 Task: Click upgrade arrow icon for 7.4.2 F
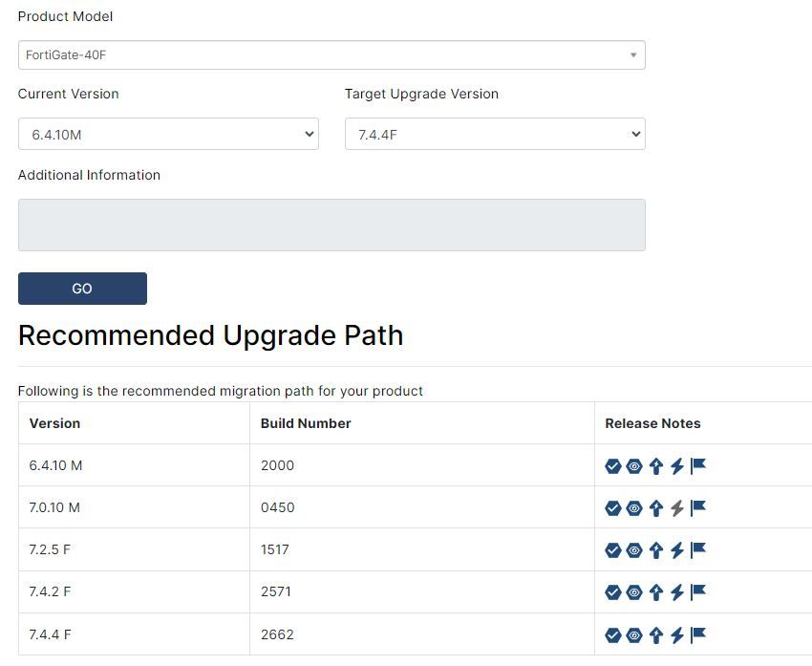click(655, 592)
